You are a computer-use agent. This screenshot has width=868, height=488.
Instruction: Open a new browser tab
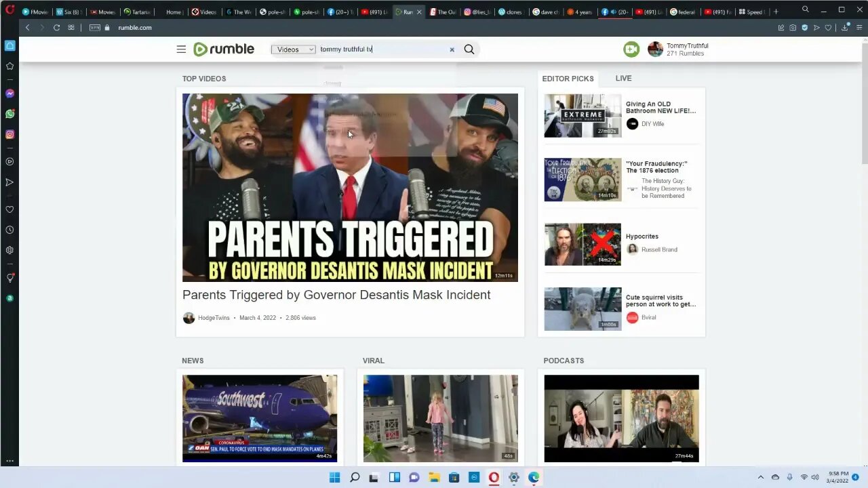coord(776,12)
